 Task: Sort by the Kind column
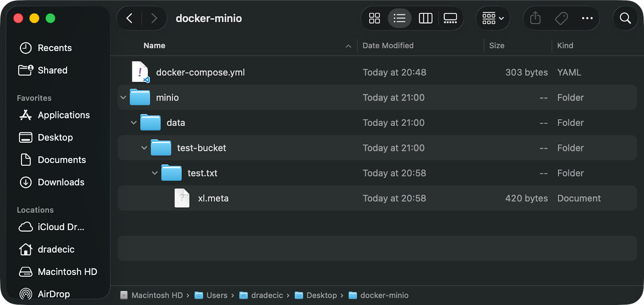565,45
